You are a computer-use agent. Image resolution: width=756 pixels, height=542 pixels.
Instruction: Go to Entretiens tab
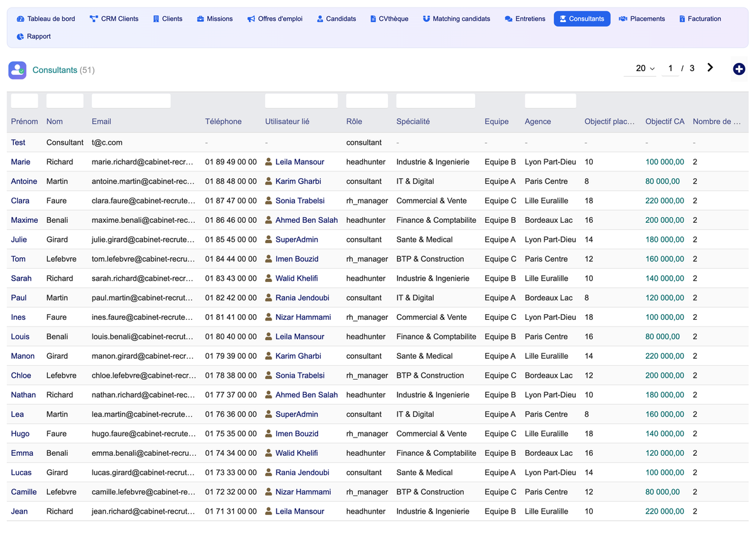[525, 19]
